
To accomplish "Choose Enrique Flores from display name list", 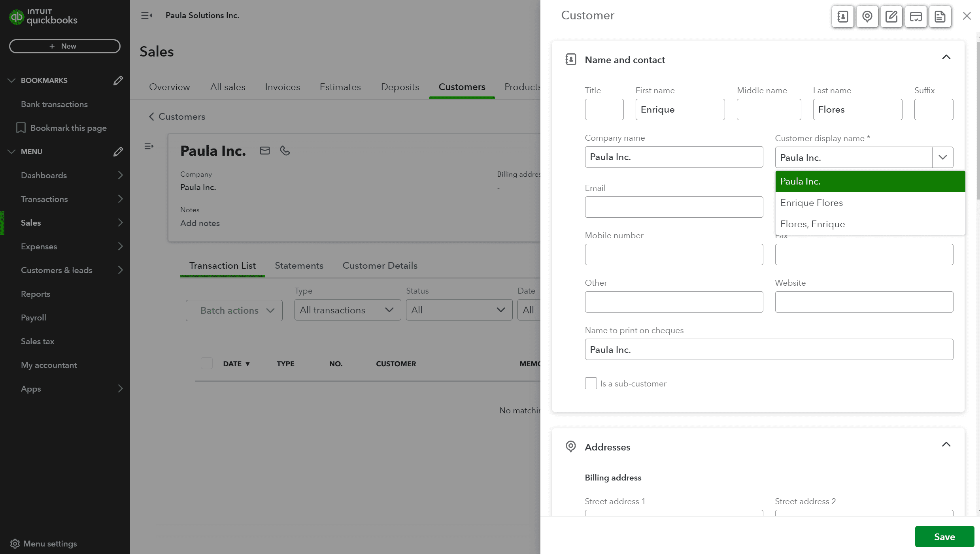I will pyautogui.click(x=811, y=203).
